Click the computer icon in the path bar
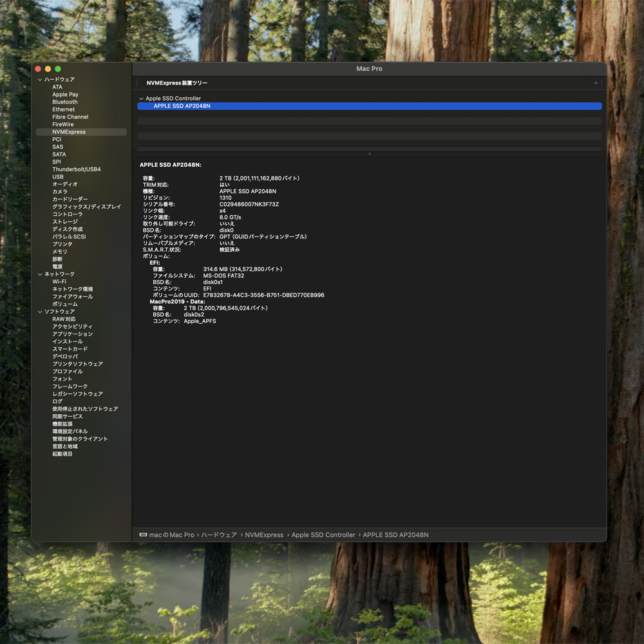 143,535
